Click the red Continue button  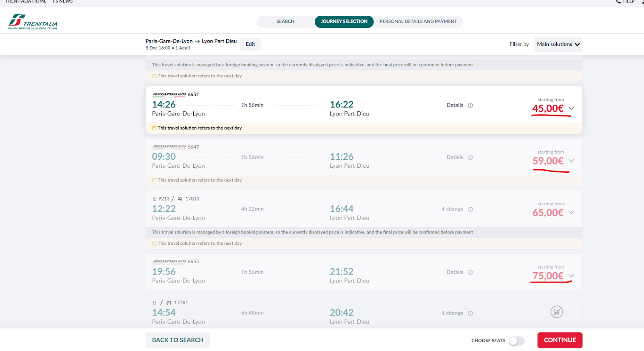[560, 340]
